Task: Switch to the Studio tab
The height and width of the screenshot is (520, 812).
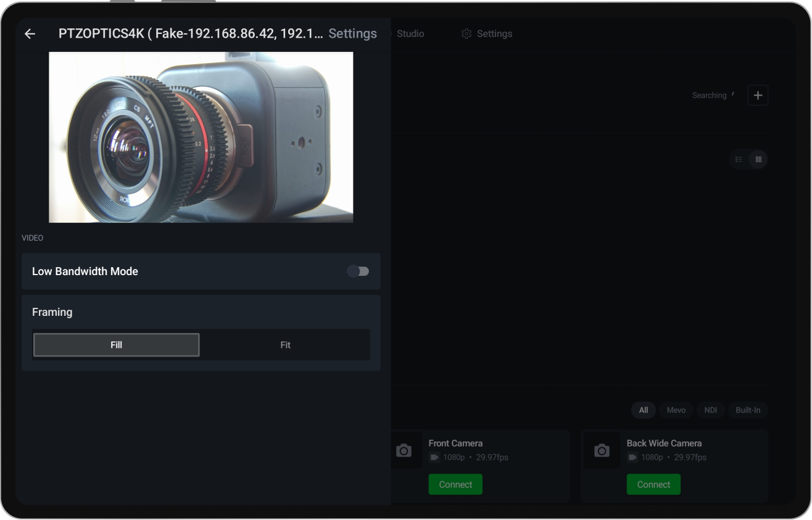Action: pos(411,34)
